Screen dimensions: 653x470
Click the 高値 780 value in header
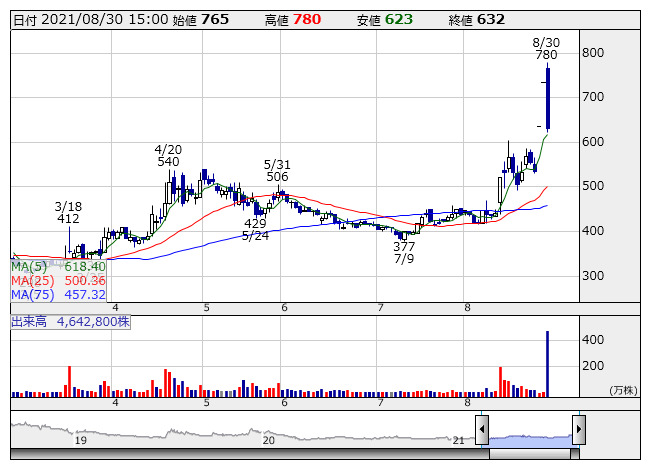pyautogui.click(x=307, y=20)
